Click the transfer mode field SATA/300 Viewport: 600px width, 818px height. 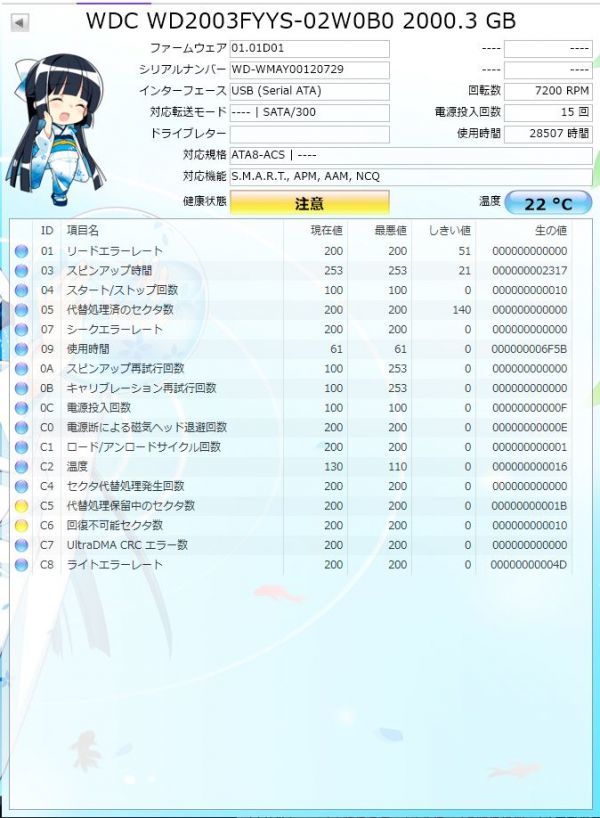point(309,112)
